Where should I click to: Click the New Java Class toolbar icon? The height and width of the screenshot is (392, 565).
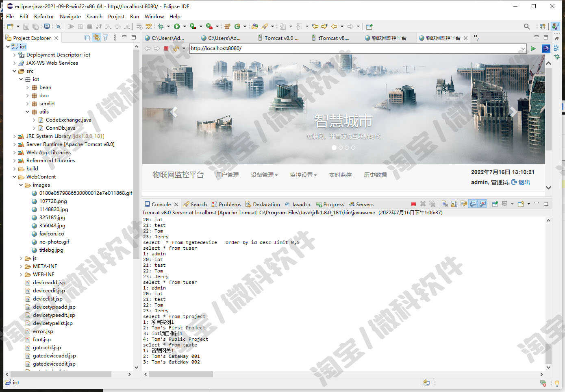[x=237, y=26]
